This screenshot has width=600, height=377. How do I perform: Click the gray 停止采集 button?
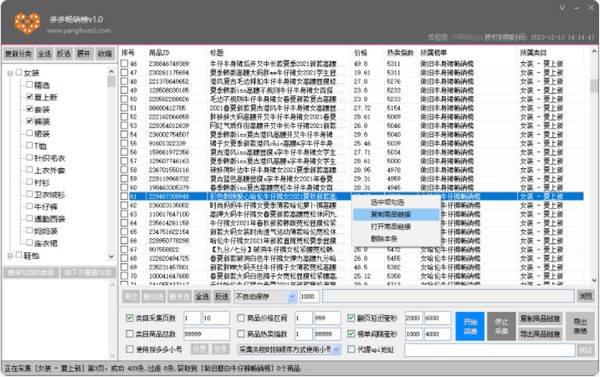coord(501,326)
